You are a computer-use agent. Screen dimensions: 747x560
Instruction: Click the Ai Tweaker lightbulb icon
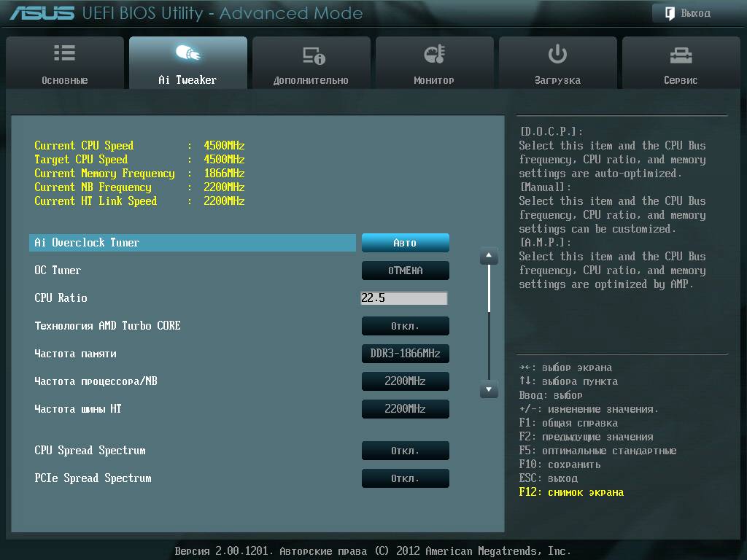pos(187,54)
